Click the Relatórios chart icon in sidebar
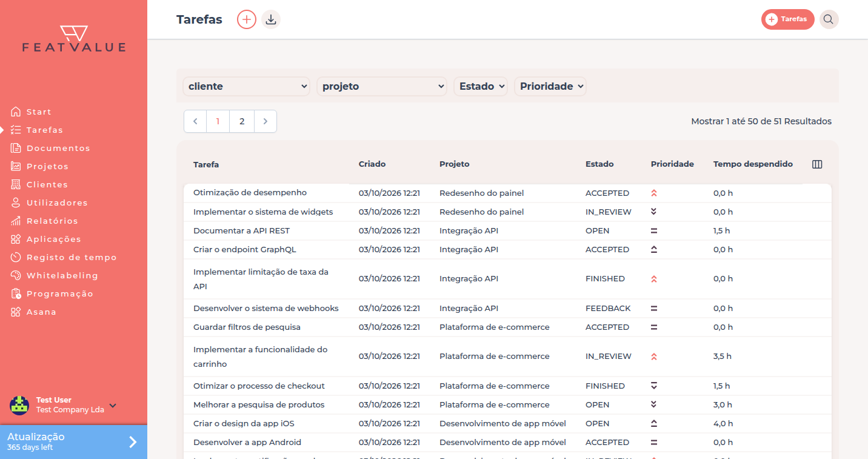The image size is (868, 459). click(16, 221)
